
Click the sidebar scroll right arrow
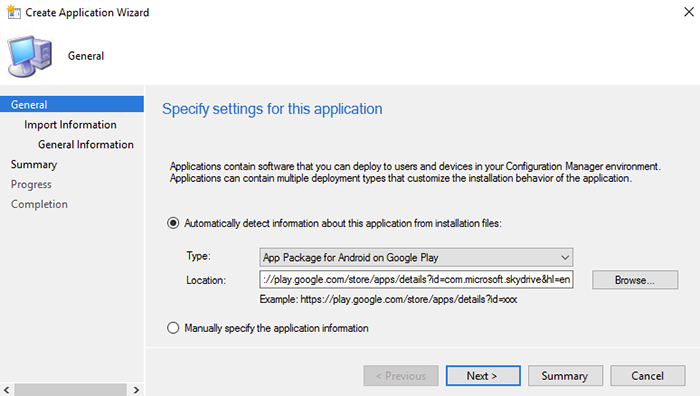click(136, 390)
